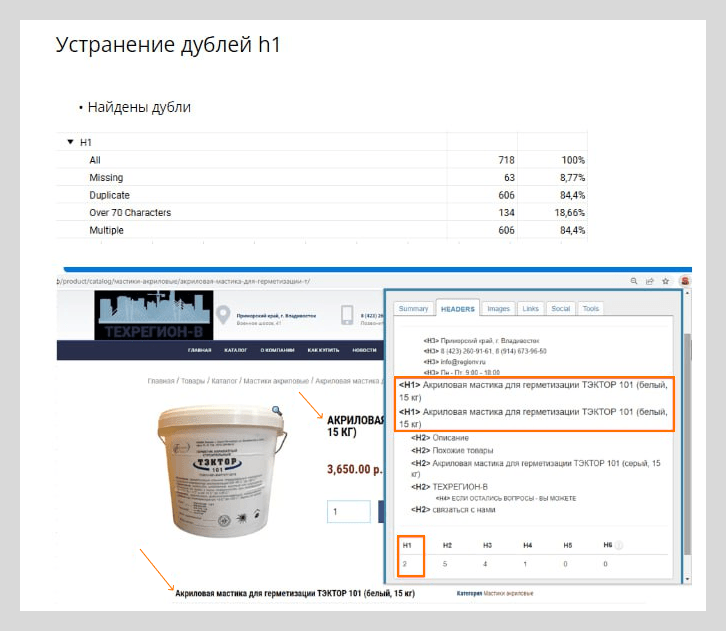Bookmark the page with the star icon
Screen dimensions: 726x631
coord(665,281)
